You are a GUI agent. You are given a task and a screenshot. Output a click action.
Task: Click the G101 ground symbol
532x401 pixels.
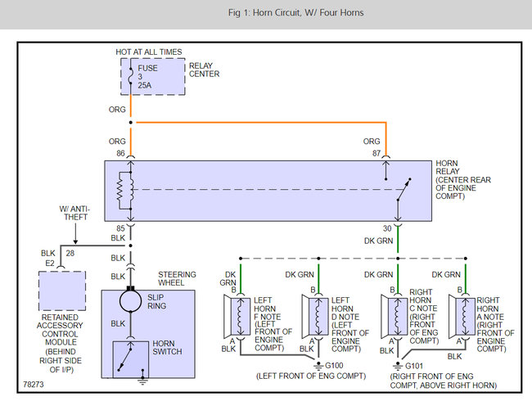pos(398,366)
